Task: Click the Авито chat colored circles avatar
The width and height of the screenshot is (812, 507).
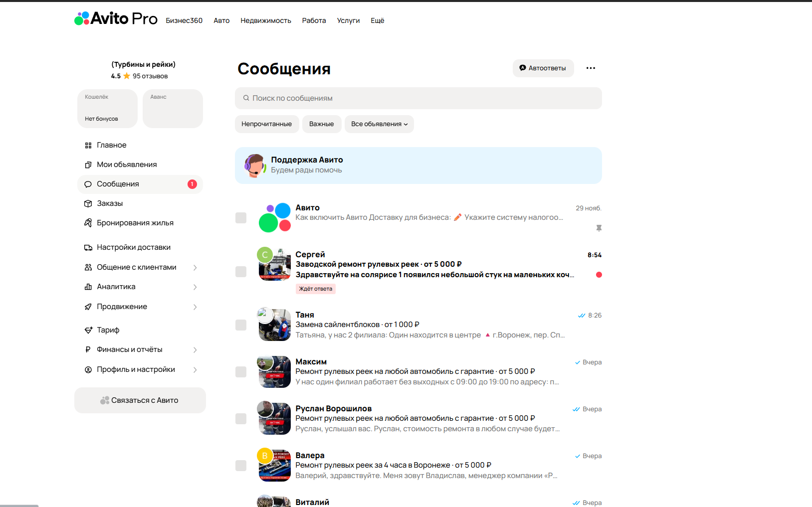Action: pyautogui.click(x=275, y=217)
